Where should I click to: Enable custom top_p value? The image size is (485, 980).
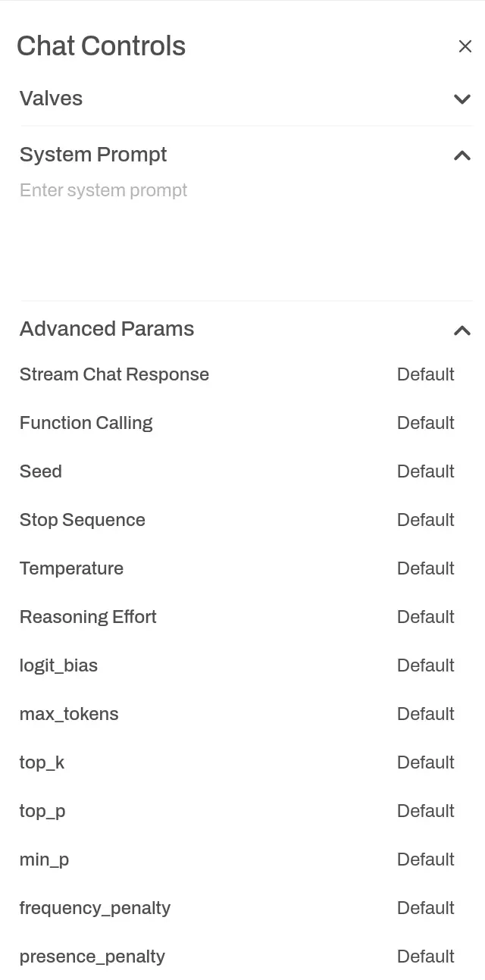[425, 811]
